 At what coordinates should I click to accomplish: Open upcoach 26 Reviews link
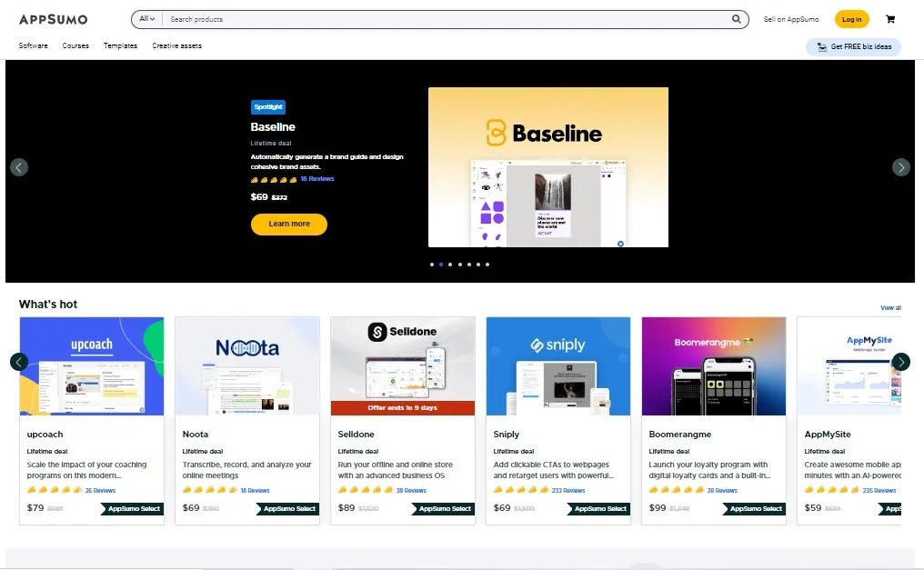coord(100,491)
